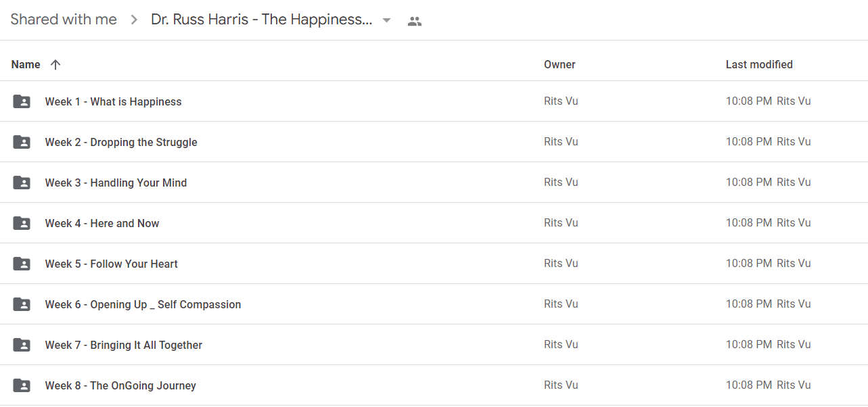Click the Week 2 shared folder icon
This screenshot has height=407, width=868.
(22, 142)
